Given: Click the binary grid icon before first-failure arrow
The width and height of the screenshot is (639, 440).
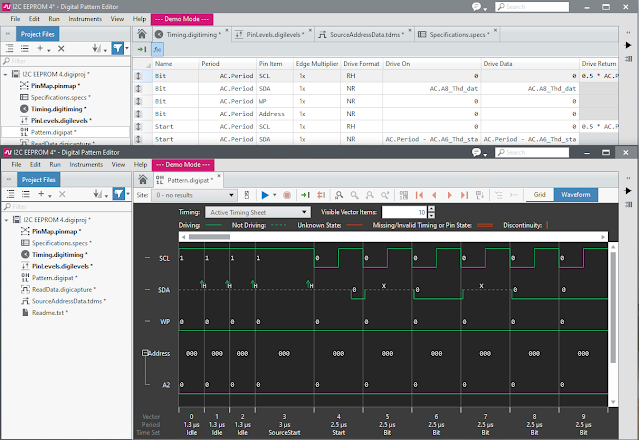Looking at the screenshot, I should pyautogui.click(x=404, y=195).
